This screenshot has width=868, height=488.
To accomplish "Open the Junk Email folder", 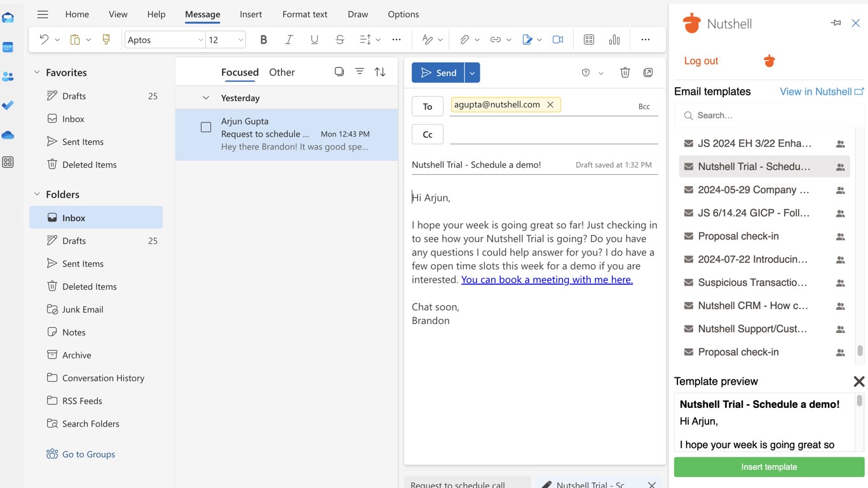I will point(83,309).
